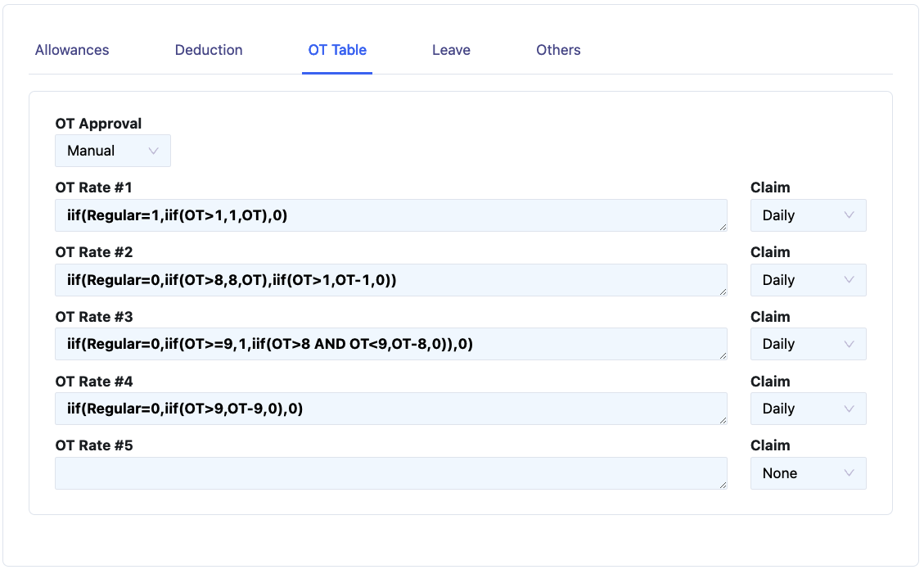Click inside the OT Rate #1 formula field
924x574 pixels.
click(390, 215)
